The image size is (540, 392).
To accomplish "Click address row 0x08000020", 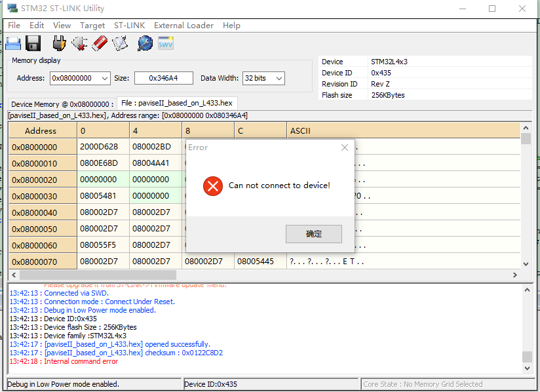I will (x=43, y=180).
